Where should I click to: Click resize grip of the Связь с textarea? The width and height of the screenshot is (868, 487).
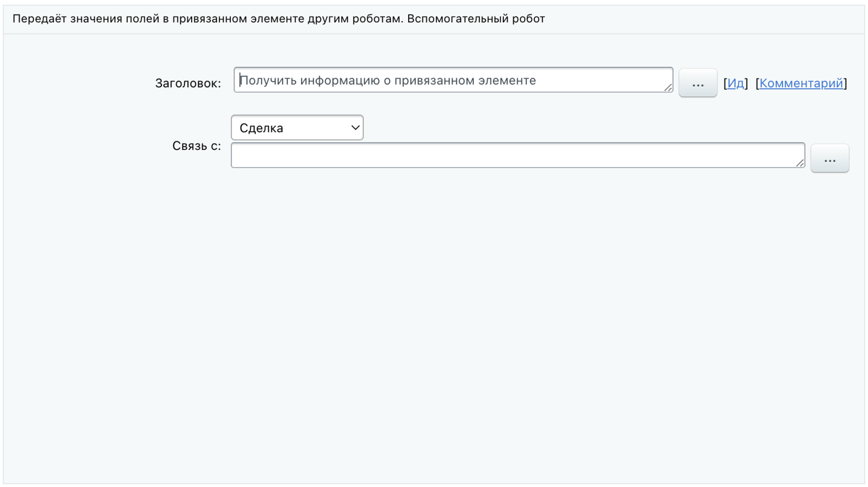(x=800, y=163)
